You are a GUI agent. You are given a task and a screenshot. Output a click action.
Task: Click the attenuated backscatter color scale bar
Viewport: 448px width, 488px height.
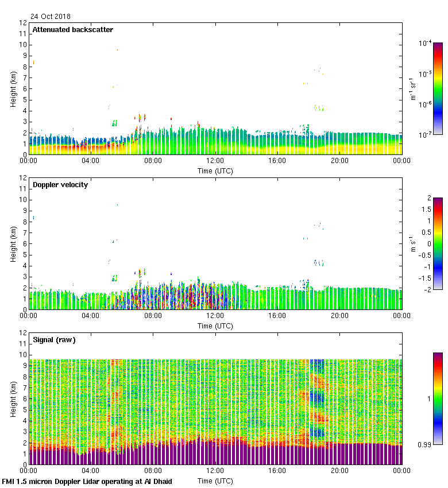[438, 88]
